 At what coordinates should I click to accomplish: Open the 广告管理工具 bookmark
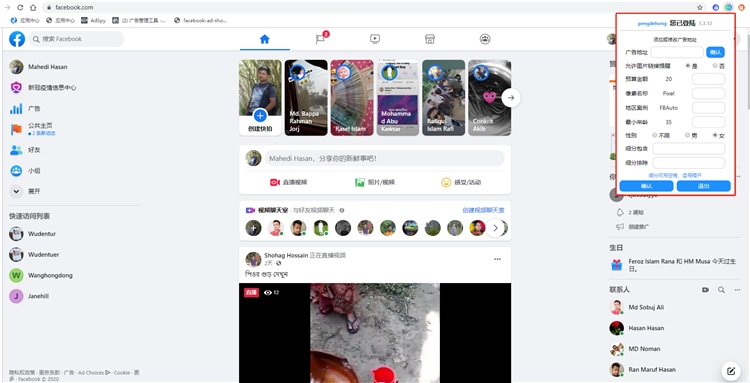(139, 21)
